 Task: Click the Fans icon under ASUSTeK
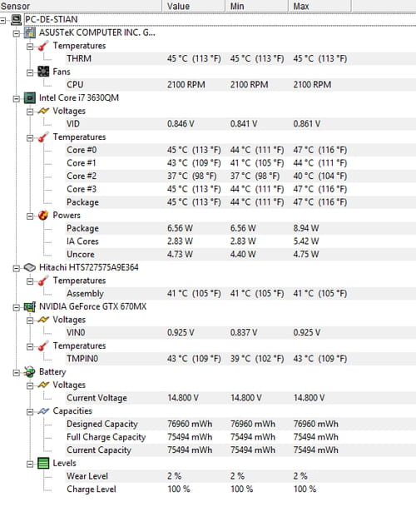pyautogui.click(x=43, y=72)
